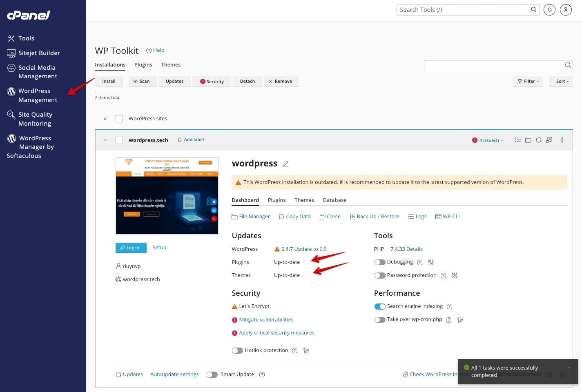Enable Search engine indexing toggle

379,306
